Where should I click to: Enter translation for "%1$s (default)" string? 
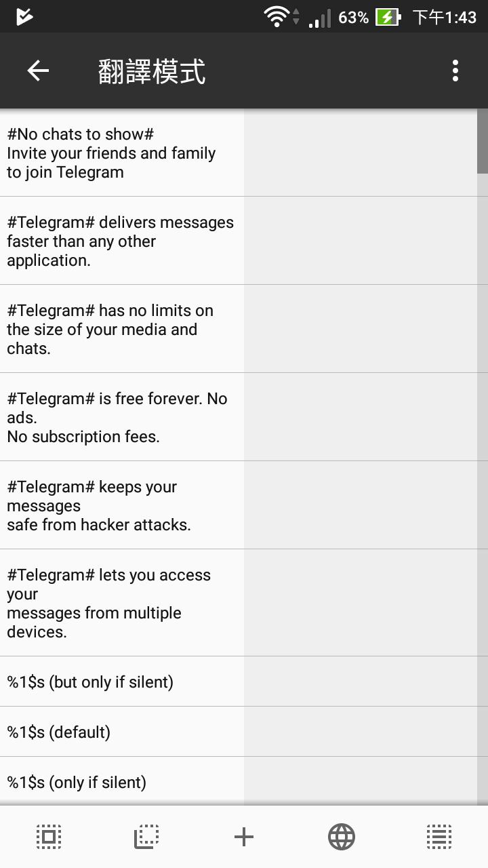click(x=361, y=732)
